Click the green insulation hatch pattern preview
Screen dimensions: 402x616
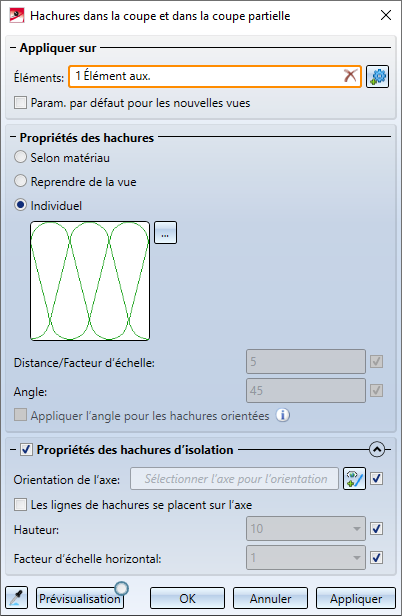(x=90, y=280)
